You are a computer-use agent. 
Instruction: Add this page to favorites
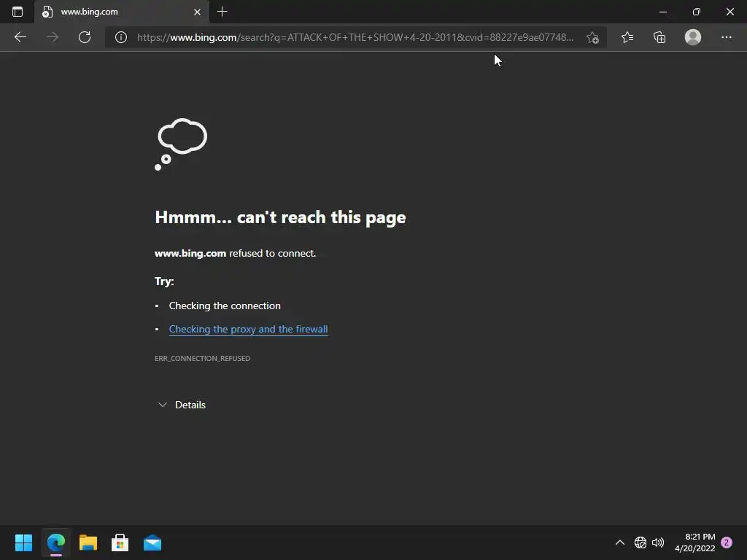[592, 37]
